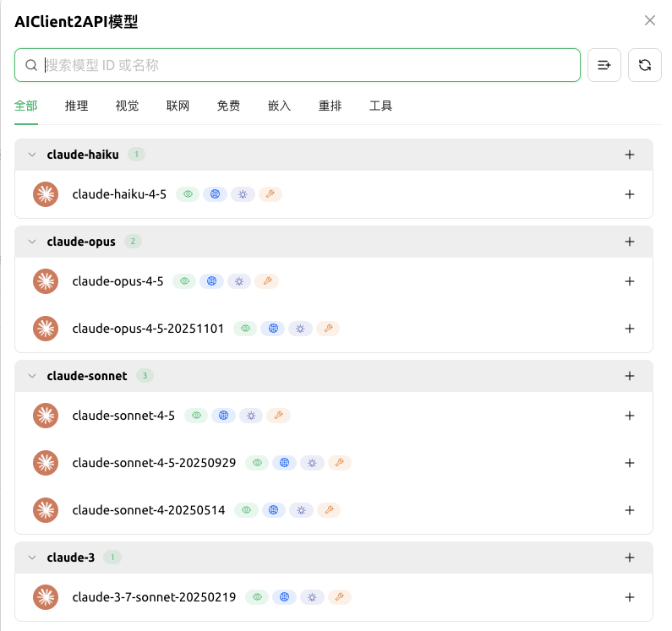This screenshot has height=631, width=672.
Task: Click tools wrench badge on claude-sonnet-4-20250514
Action: click(328, 510)
